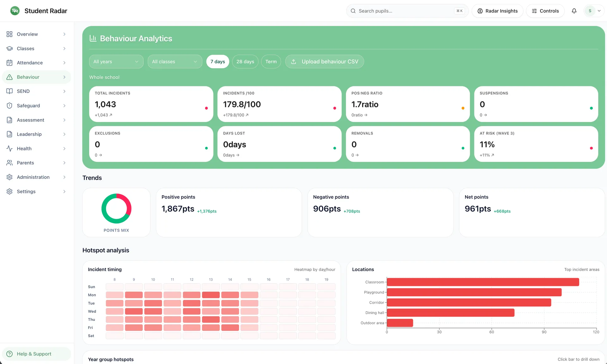
Task: Expand the SEND section chevron
Action: coord(64,91)
